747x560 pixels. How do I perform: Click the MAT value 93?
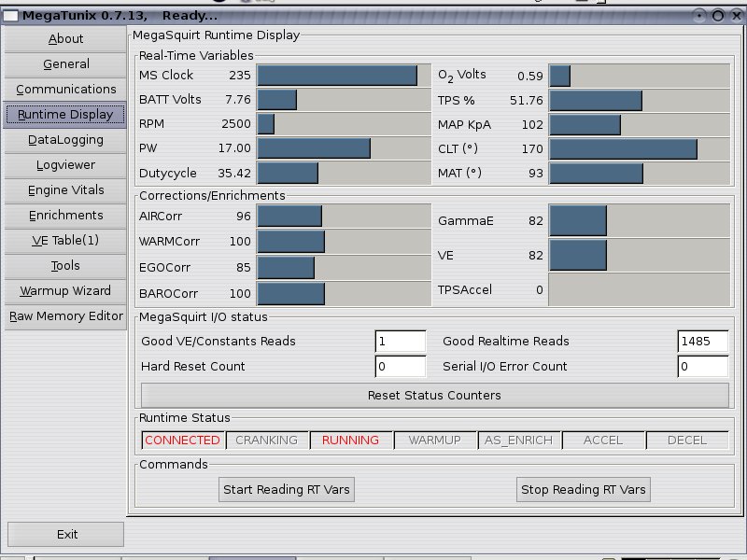pyautogui.click(x=536, y=174)
